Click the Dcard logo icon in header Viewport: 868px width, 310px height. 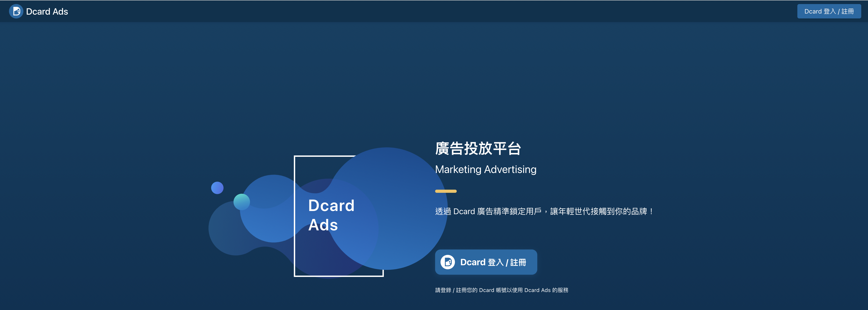(x=16, y=11)
